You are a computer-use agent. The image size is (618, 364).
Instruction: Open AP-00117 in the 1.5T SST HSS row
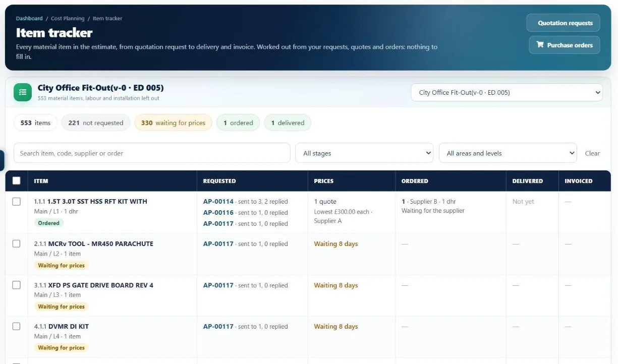point(218,223)
